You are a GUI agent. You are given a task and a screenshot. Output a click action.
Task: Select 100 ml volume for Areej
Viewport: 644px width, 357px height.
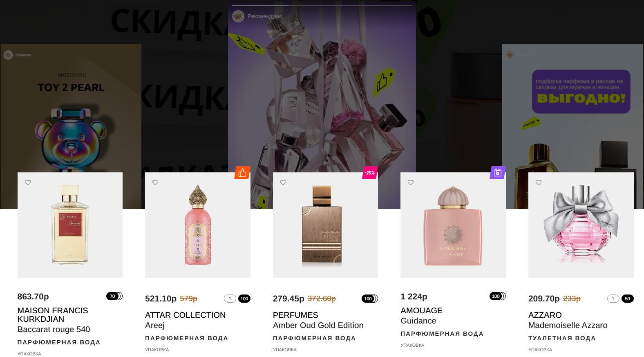click(x=244, y=299)
